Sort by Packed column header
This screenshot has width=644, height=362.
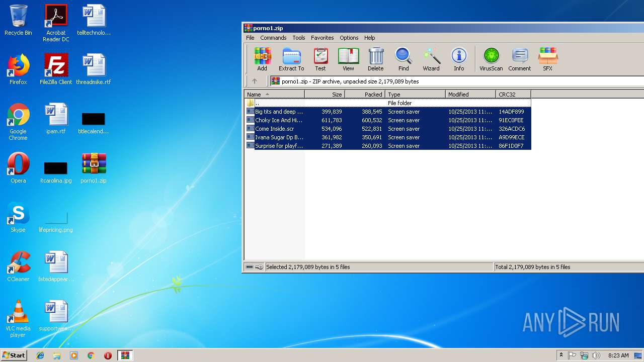coord(365,95)
